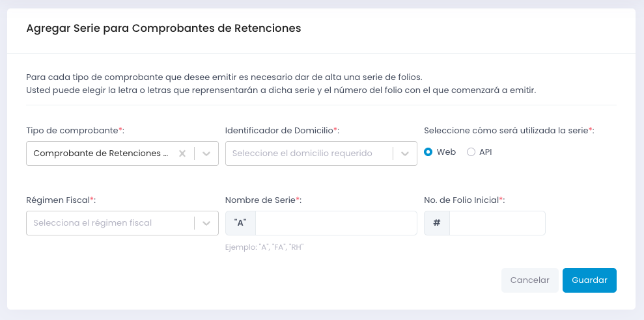Click the Web radio label text
Image resolution: width=644 pixels, height=320 pixels.
446,152
